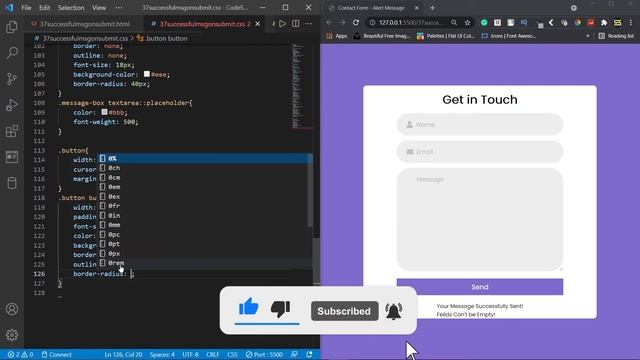Choose 0fr suggestion
This screenshot has height=360, width=640.
[x=204, y=206]
